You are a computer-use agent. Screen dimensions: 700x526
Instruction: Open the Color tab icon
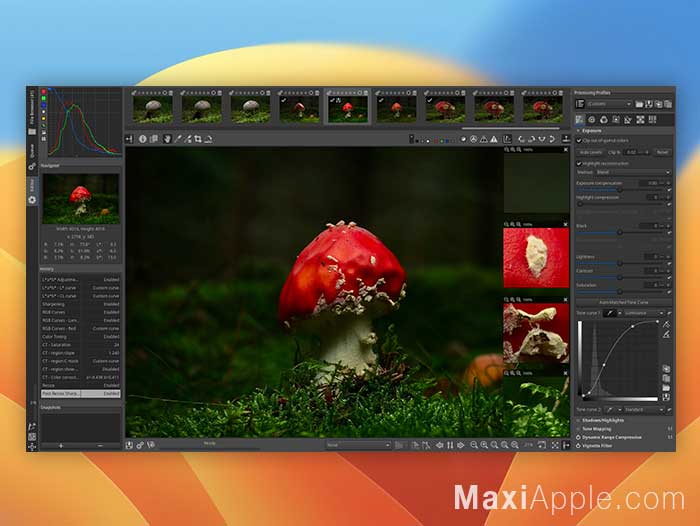(x=604, y=120)
